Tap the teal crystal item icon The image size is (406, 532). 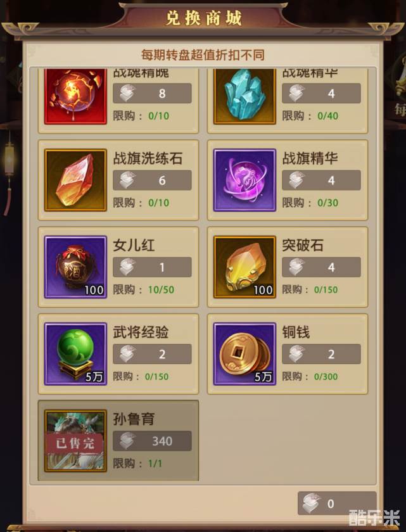tap(244, 96)
